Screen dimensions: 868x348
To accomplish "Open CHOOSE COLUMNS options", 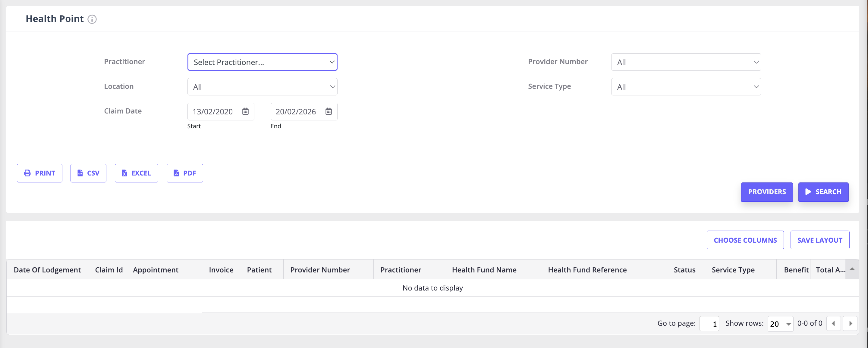I will point(745,240).
